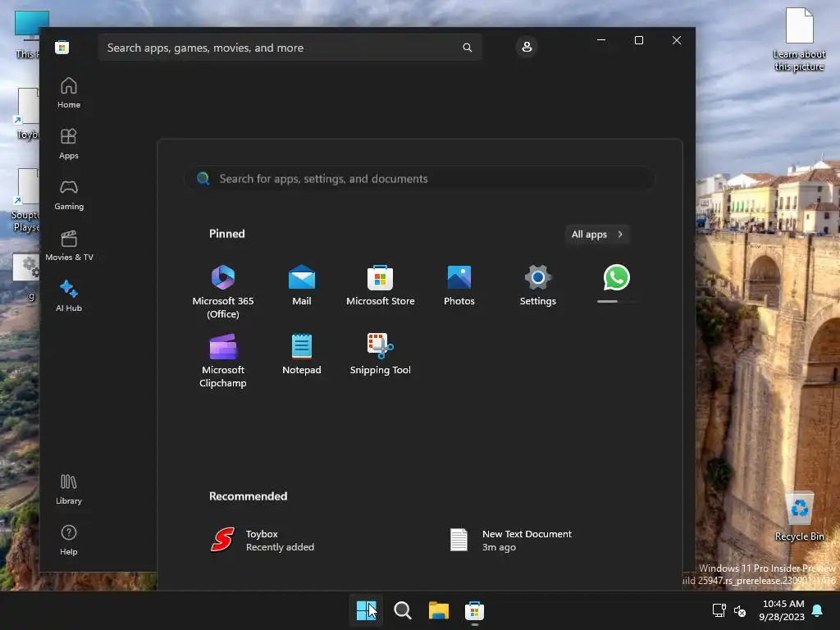This screenshot has height=630, width=840.
Task: Minimize the Microsoft Store window
Action: pyautogui.click(x=601, y=40)
